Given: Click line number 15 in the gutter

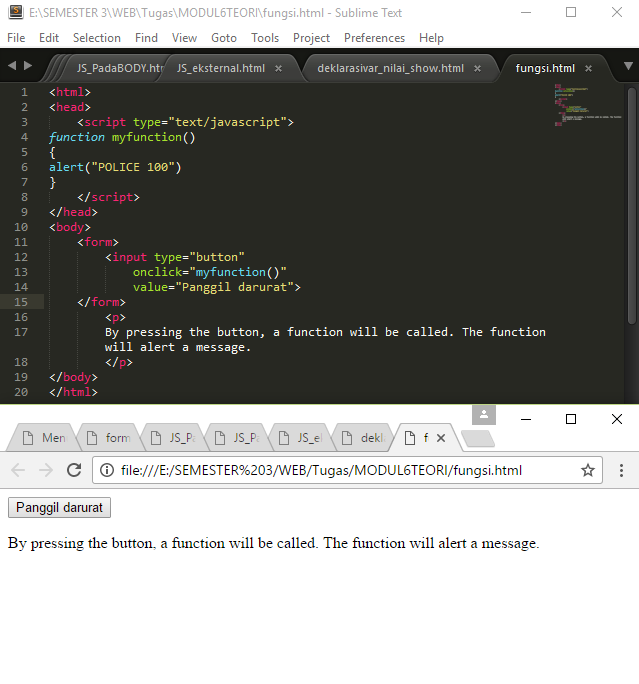Looking at the screenshot, I should [21, 302].
